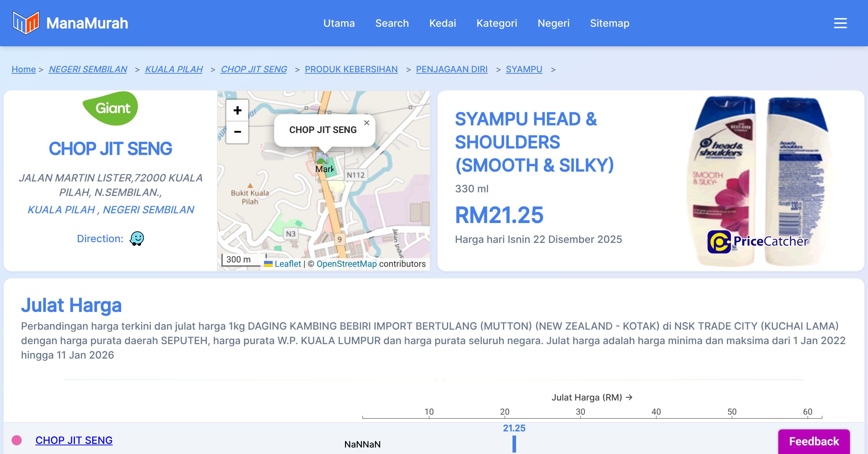The height and width of the screenshot is (454, 868).
Task: Click the Giant store logo
Action: tap(110, 108)
